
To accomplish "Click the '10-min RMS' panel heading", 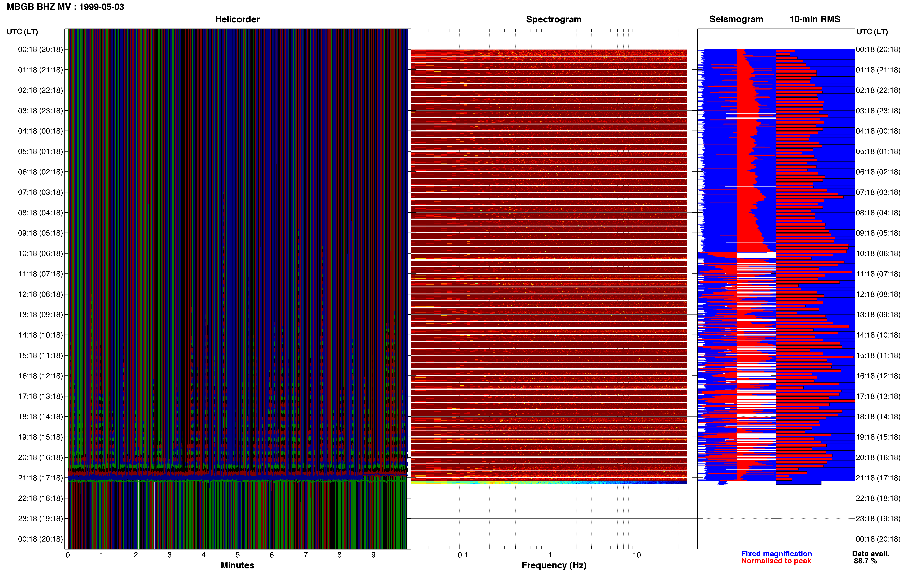I will point(815,19).
